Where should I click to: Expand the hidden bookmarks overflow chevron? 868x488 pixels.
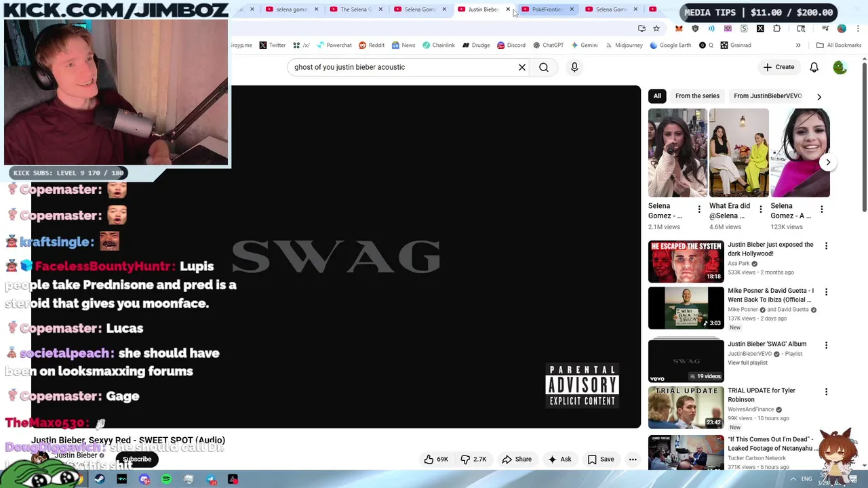[x=798, y=45]
